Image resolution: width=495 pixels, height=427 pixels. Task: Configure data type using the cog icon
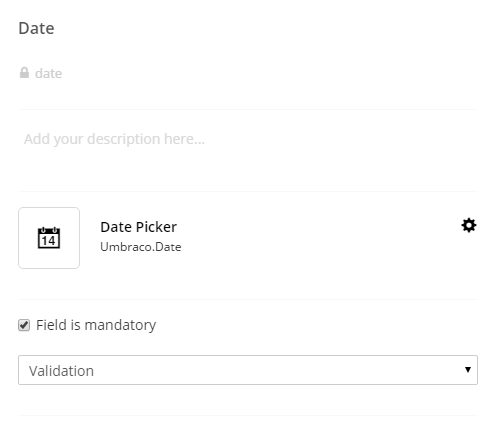(x=469, y=226)
